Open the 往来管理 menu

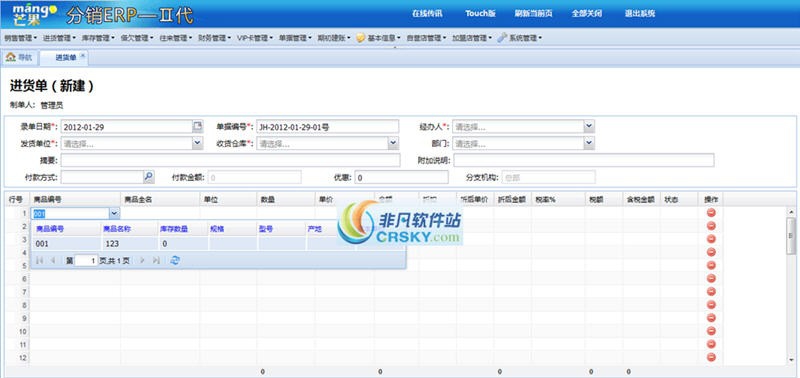[176, 38]
